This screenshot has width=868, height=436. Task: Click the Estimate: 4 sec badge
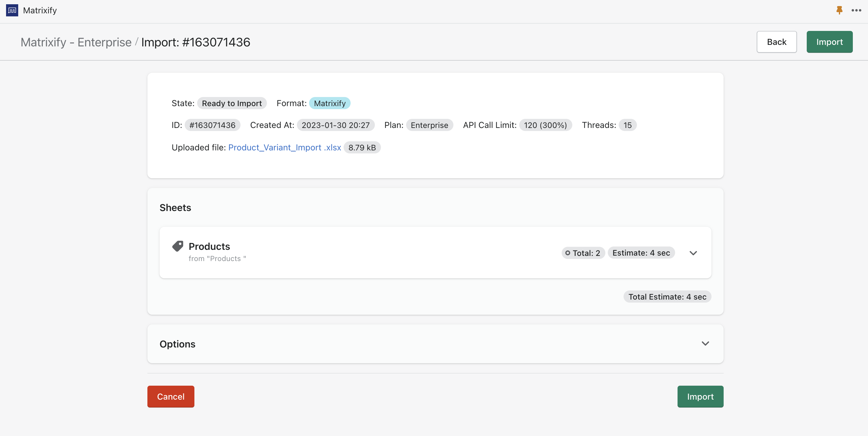[641, 253]
